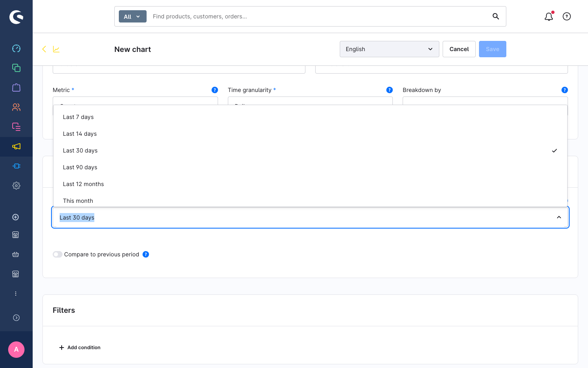Open the Settings gear icon in sidebar
Image resolution: width=588 pixels, height=368 pixels.
(x=16, y=186)
